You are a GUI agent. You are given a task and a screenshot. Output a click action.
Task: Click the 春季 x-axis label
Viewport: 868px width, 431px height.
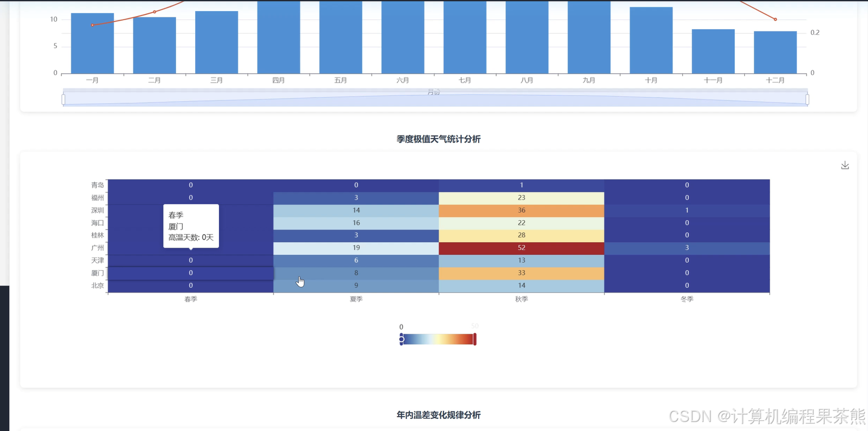[x=191, y=299]
